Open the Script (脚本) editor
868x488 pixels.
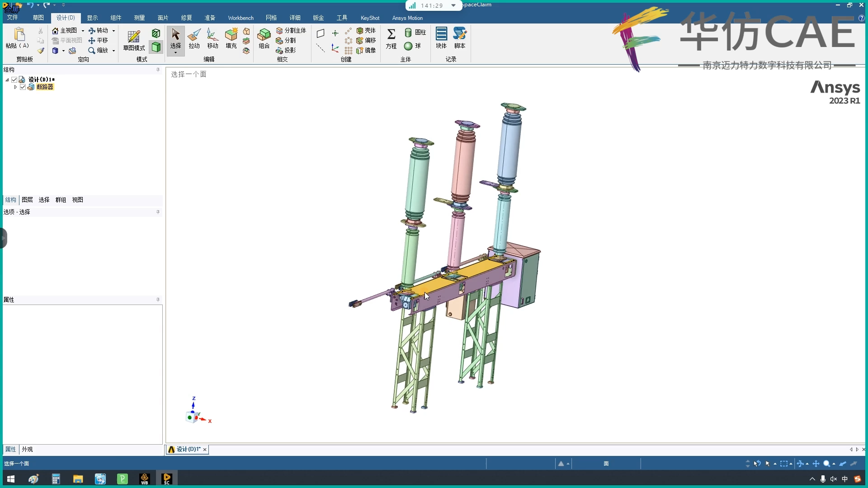[x=460, y=38]
